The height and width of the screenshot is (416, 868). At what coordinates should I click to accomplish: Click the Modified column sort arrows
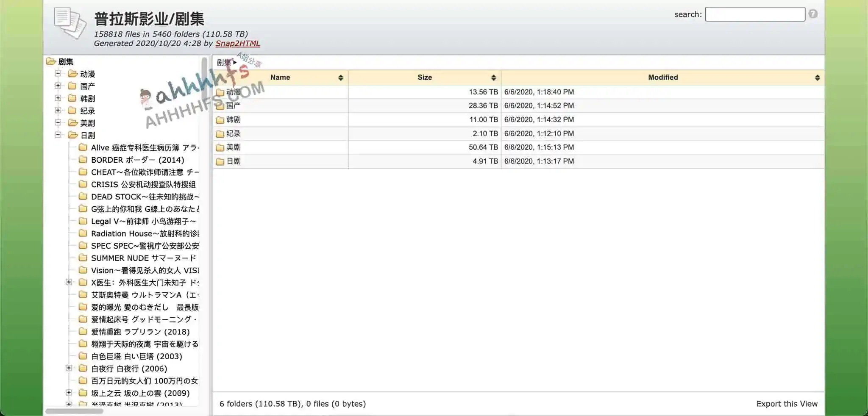tap(817, 78)
